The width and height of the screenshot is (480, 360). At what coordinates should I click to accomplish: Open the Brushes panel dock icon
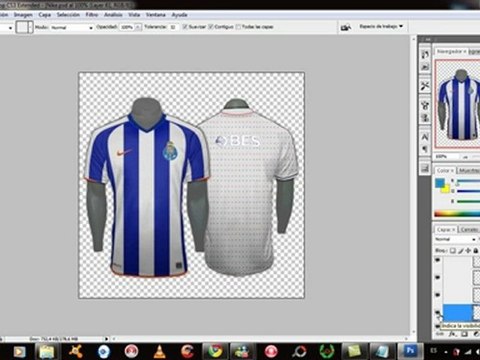[x=425, y=106]
